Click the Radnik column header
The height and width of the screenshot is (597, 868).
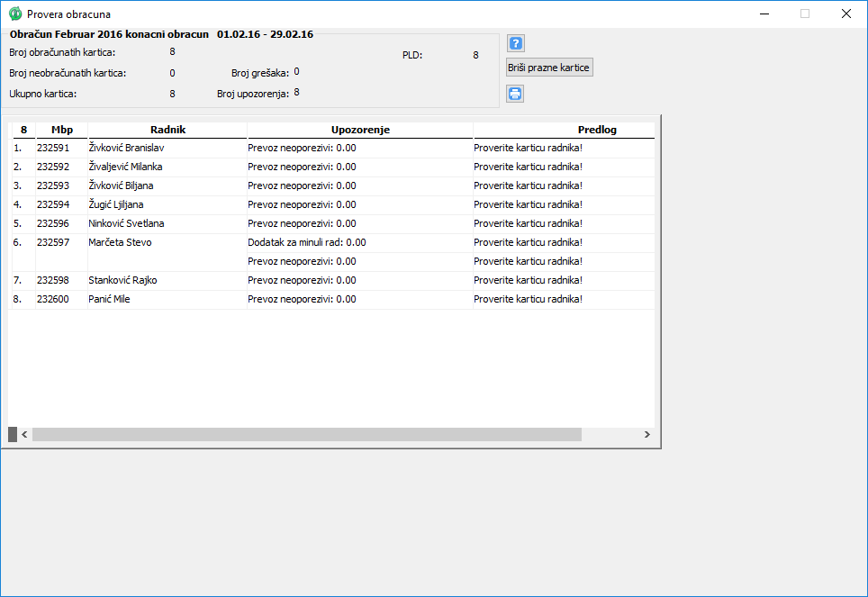click(167, 130)
